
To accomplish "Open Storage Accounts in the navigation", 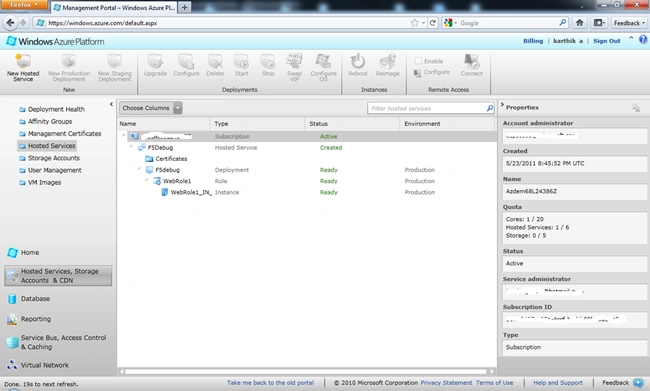I will pos(49,158).
